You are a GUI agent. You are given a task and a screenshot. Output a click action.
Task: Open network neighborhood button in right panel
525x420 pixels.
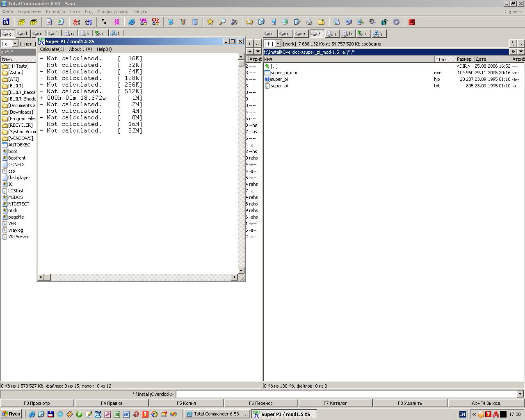pyautogui.click(x=379, y=34)
